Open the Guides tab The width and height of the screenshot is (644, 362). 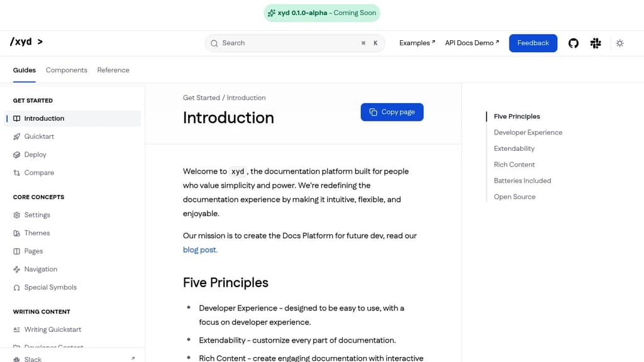[x=24, y=70]
